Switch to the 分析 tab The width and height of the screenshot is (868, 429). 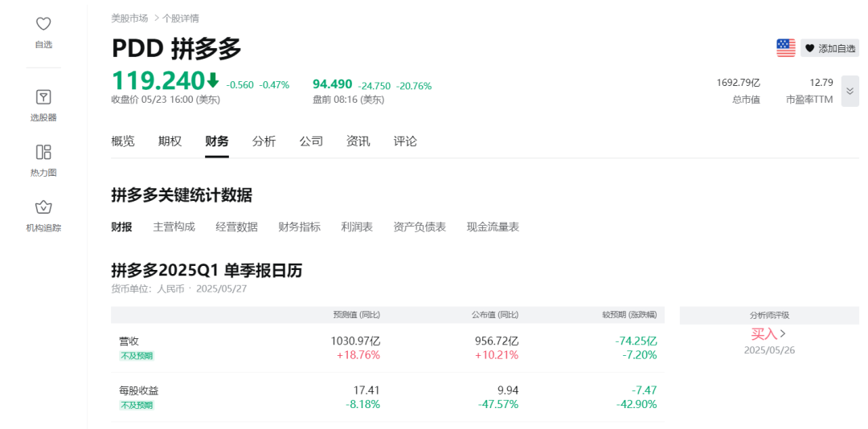(x=264, y=141)
